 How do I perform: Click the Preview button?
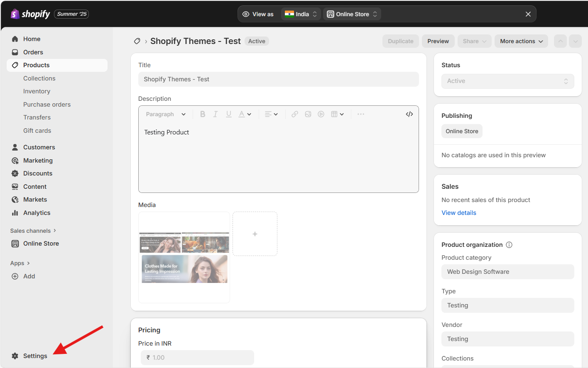(x=438, y=41)
